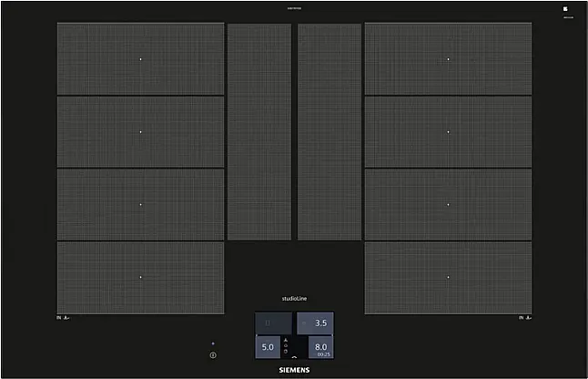Select the cooking zone set to 3.5

click(x=315, y=323)
